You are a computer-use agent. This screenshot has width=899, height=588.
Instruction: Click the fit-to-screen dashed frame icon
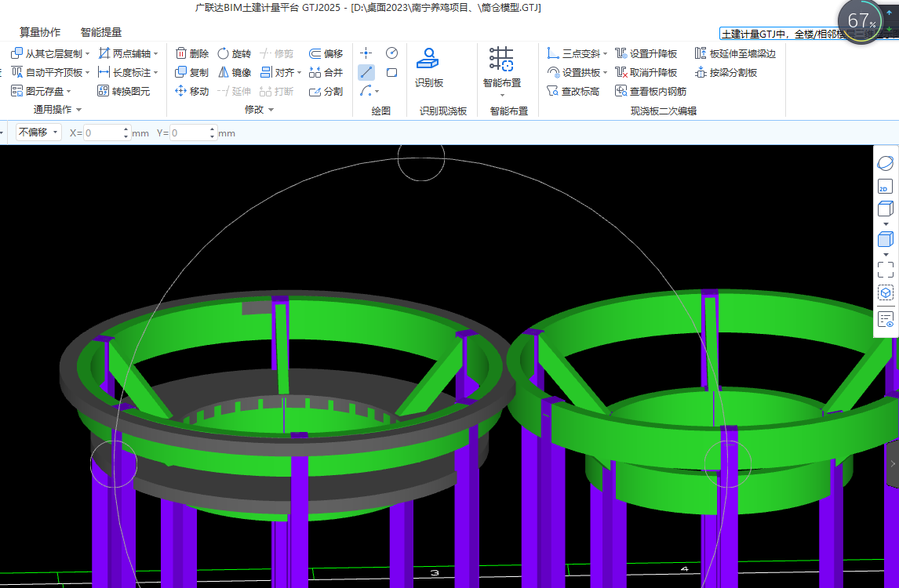pyautogui.click(x=885, y=270)
